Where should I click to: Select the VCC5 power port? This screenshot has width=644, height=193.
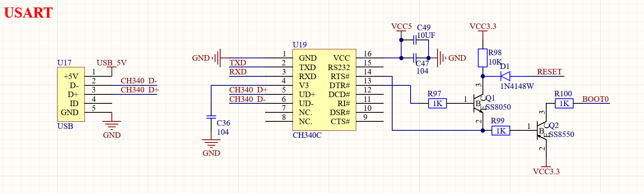[x=402, y=27]
